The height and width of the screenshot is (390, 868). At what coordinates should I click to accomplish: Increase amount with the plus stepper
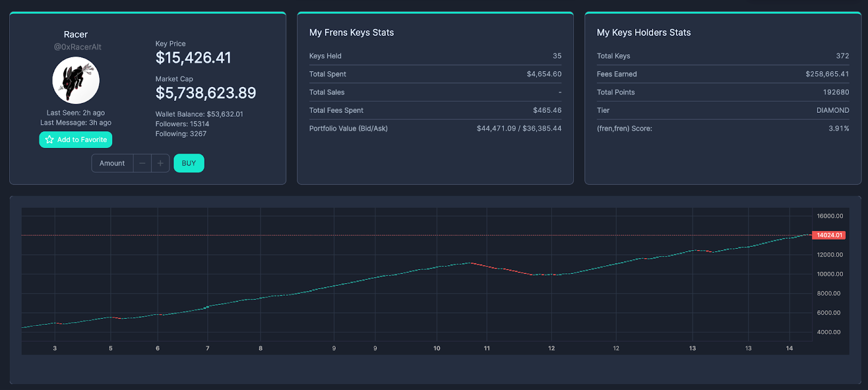161,163
